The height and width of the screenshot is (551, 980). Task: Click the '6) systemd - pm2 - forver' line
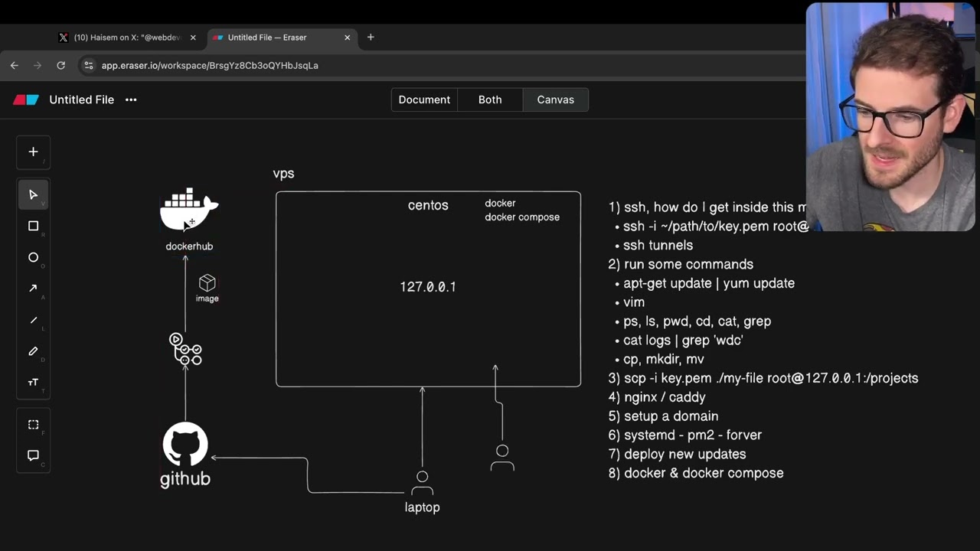pyautogui.click(x=685, y=435)
